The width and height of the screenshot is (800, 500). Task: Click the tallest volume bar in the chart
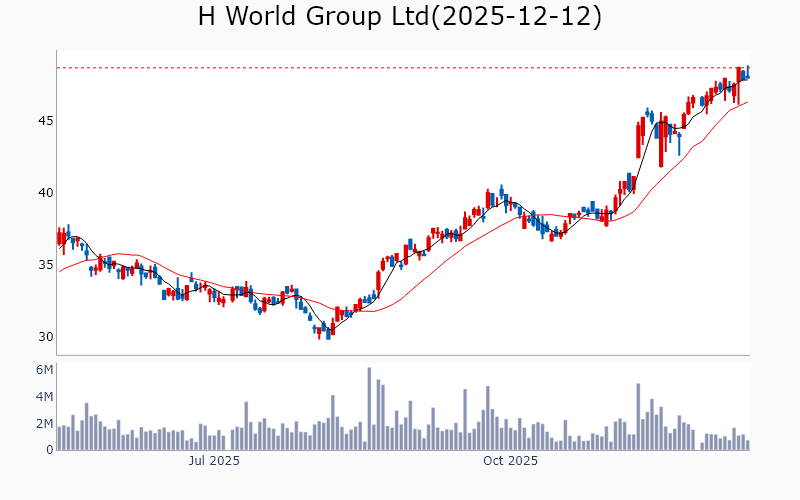369,408
